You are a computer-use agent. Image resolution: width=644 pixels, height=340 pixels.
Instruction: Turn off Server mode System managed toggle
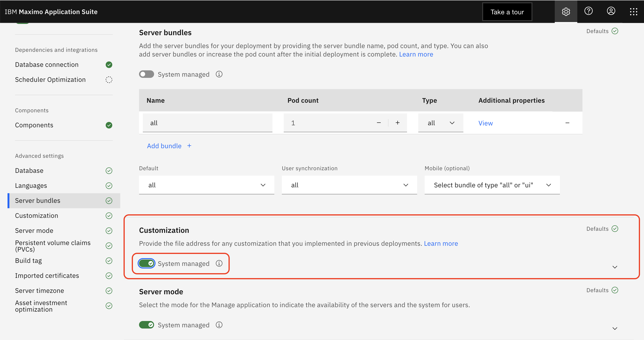tap(147, 325)
